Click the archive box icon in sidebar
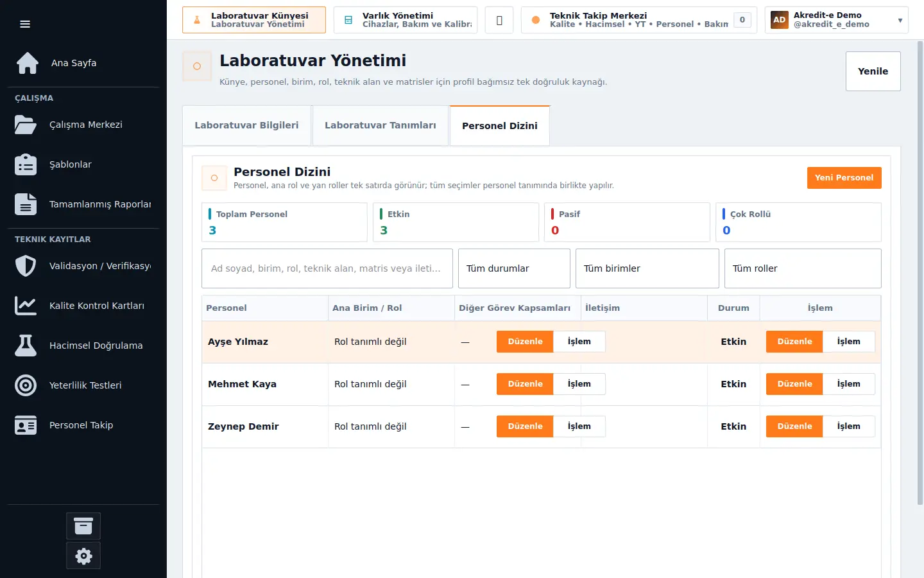The image size is (924, 578). (x=83, y=526)
